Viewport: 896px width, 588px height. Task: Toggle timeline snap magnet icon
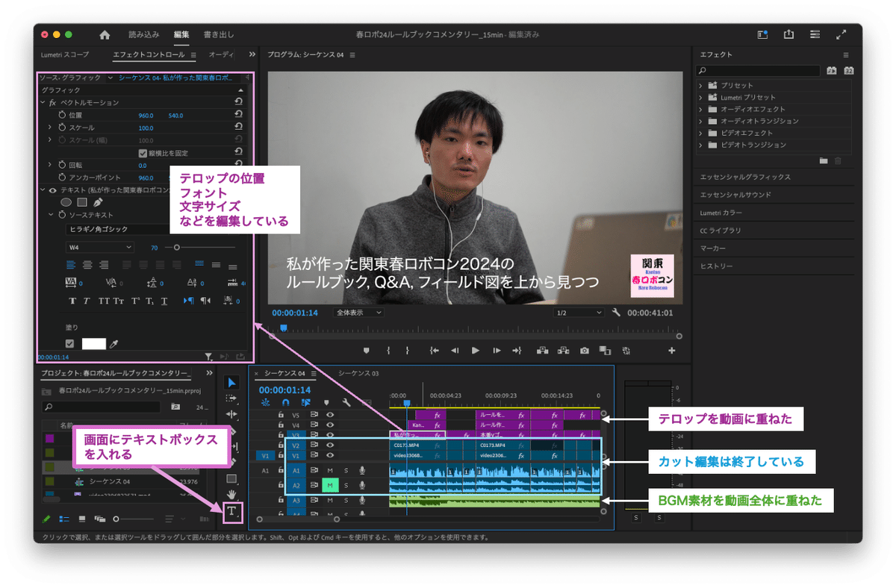[286, 402]
